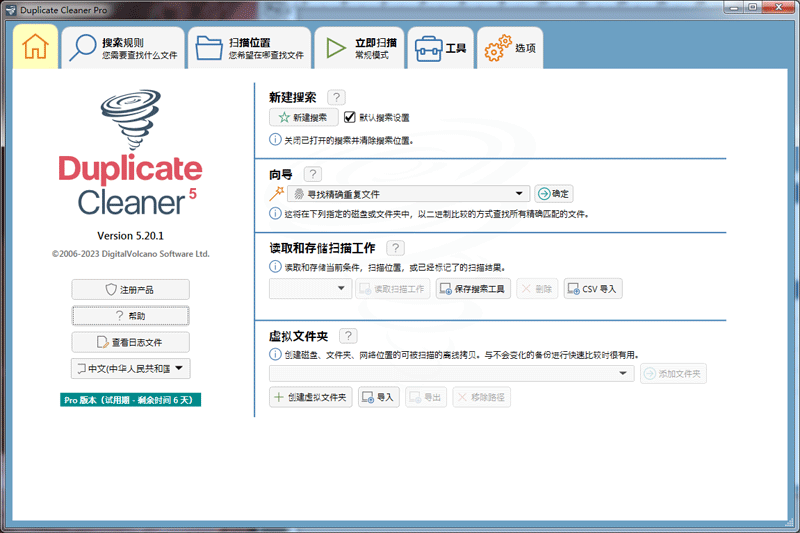Click the 保存搜索工具 button

[473, 289]
